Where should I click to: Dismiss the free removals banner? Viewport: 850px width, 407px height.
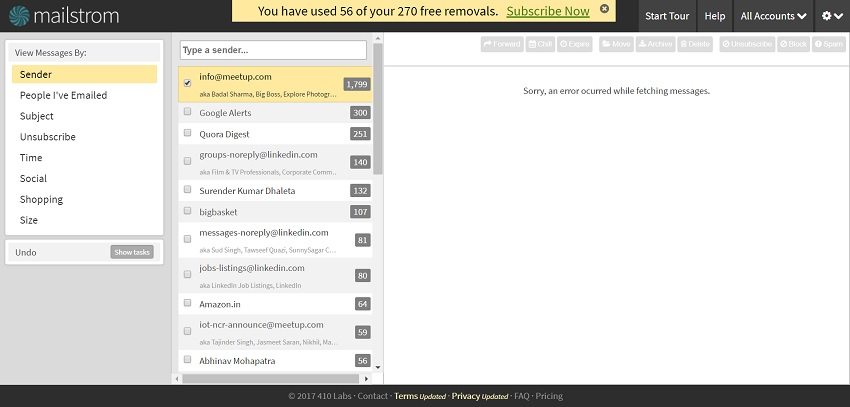604,9
